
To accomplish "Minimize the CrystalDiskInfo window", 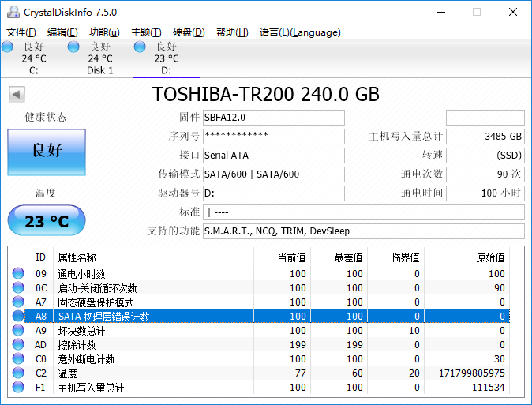I will click(441, 12).
